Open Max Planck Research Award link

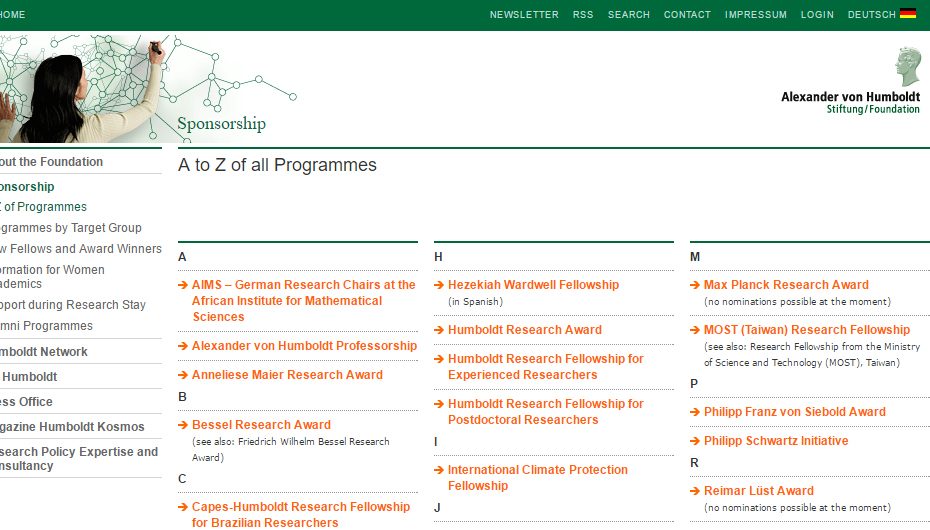coord(786,285)
